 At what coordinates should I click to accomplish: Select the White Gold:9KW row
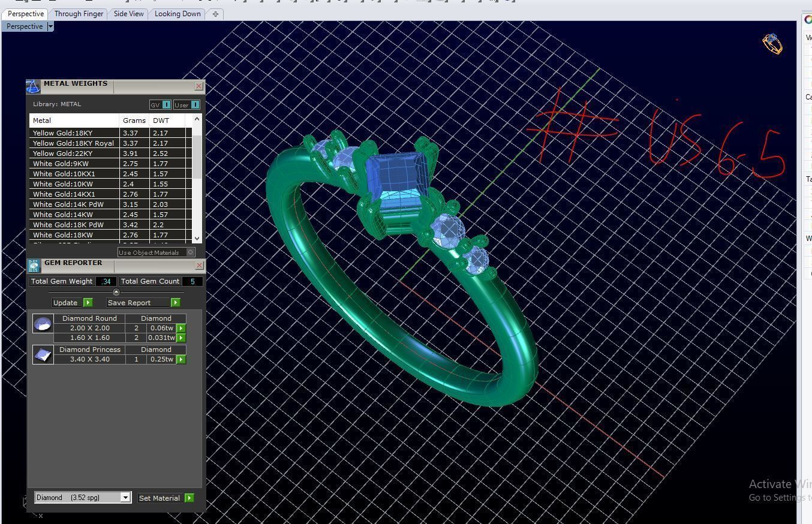click(x=110, y=164)
